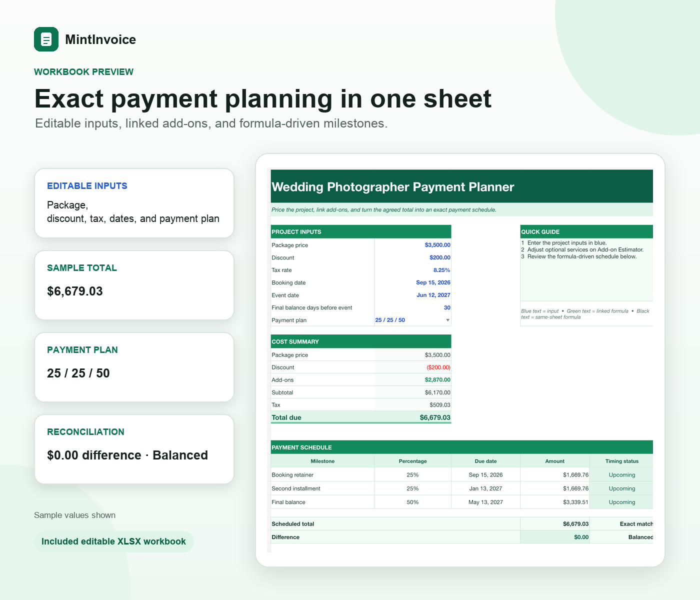The height and width of the screenshot is (600, 700).
Task: Click the WORKBOOK PREVIEW label
Action: [x=83, y=72]
